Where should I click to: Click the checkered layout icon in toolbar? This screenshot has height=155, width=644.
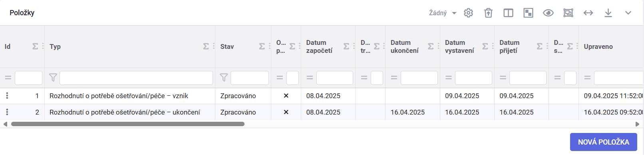(528, 13)
